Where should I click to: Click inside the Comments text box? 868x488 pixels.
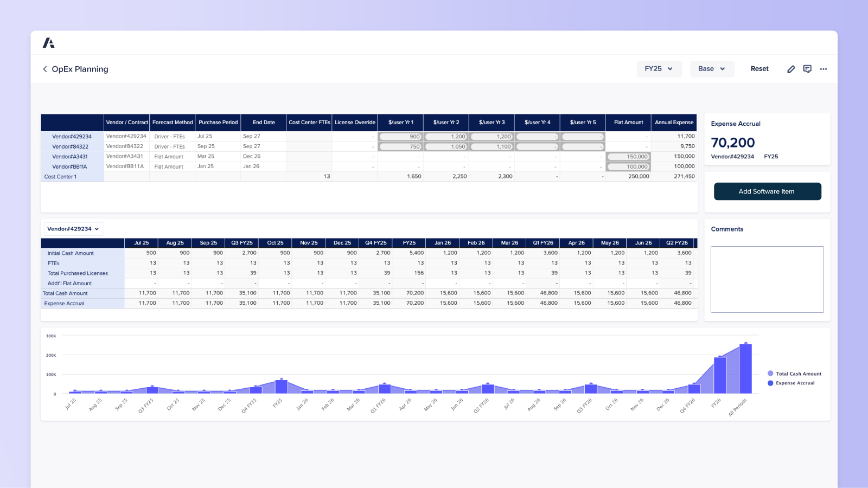click(x=767, y=279)
